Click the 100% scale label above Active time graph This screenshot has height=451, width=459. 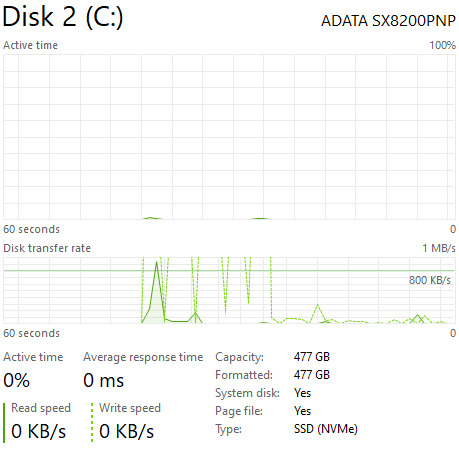(442, 45)
